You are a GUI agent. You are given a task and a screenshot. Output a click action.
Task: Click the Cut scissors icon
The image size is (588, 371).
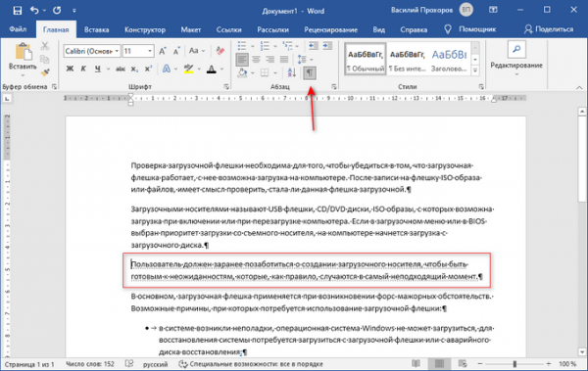pyautogui.click(x=45, y=46)
